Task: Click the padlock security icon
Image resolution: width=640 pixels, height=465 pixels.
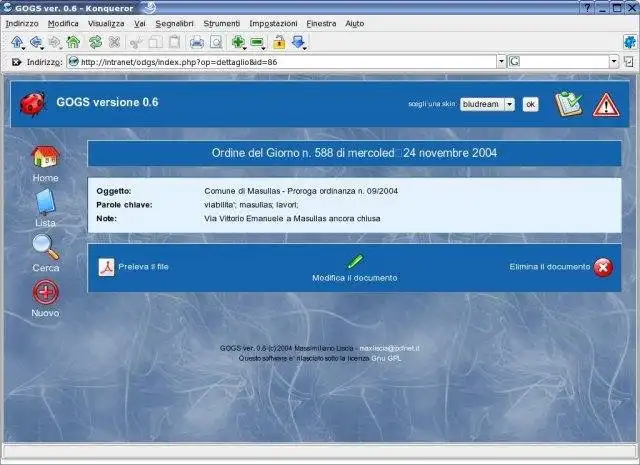Action: coord(279,42)
